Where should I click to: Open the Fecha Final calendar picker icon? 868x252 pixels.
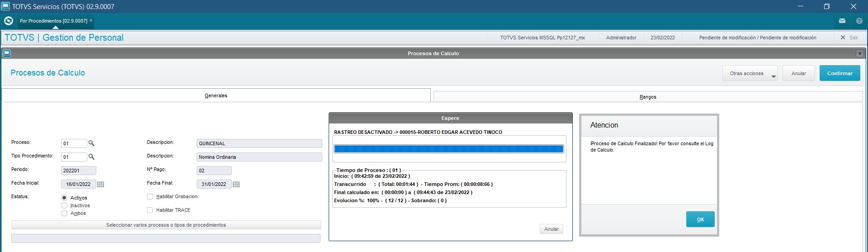(x=236, y=185)
